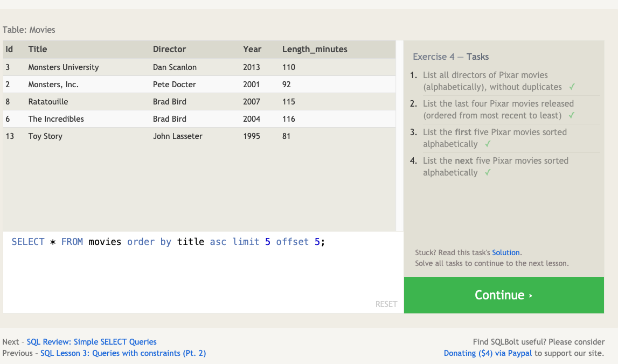Click the length value 115

pos(288,102)
